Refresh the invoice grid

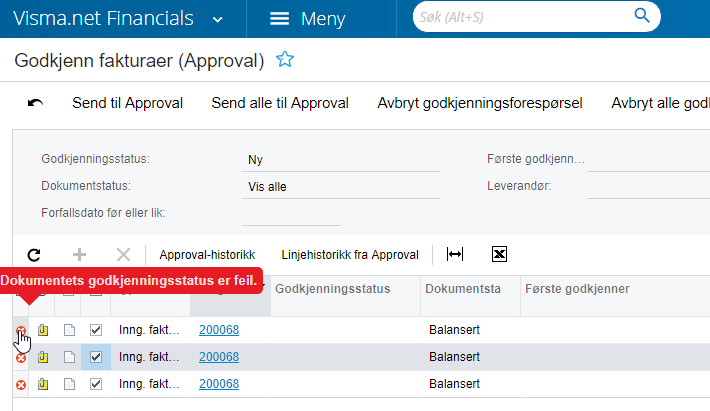click(x=34, y=255)
